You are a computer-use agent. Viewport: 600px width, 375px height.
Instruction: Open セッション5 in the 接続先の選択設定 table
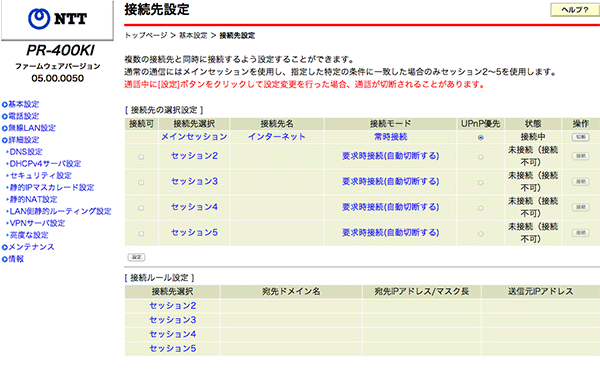point(194,233)
